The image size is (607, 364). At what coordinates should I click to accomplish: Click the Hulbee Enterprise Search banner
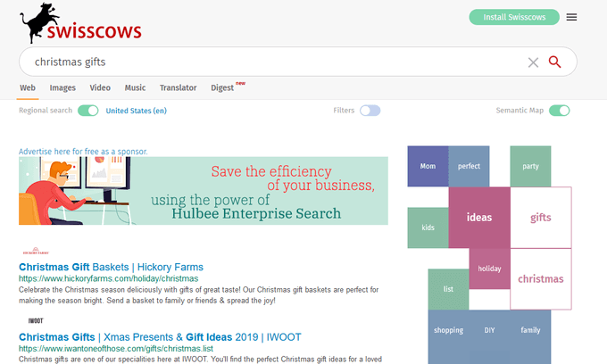(x=204, y=191)
